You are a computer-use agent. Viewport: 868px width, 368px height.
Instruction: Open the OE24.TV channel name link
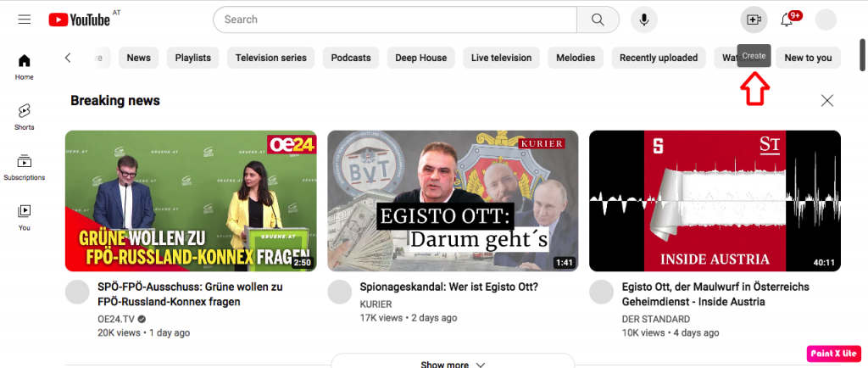coord(116,320)
